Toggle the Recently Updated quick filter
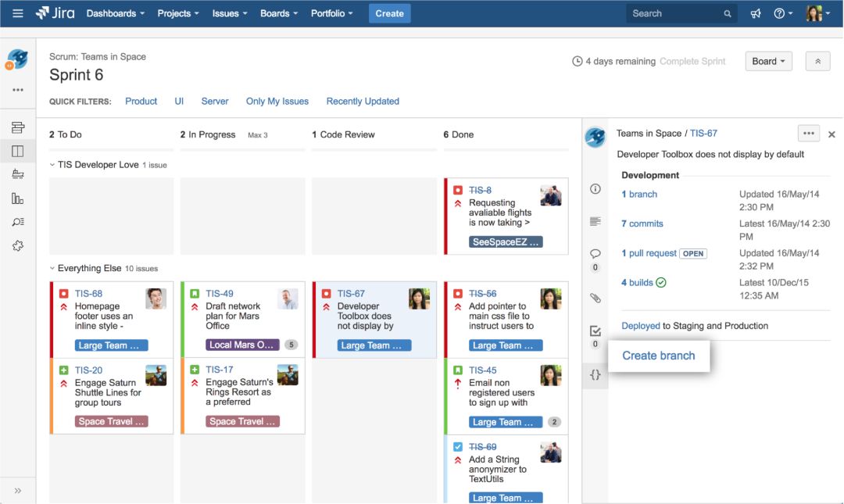Screen dimensions: 844x504 point(363,102)
